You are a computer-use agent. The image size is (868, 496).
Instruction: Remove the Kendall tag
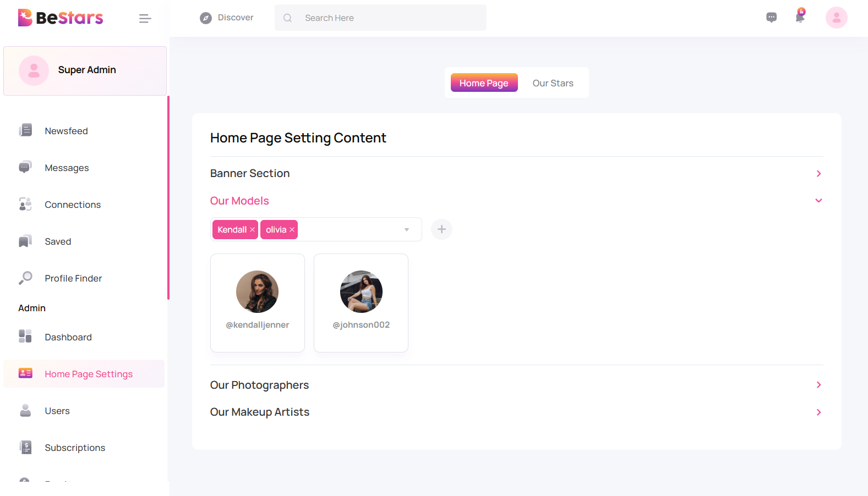[x=252, y=229]
